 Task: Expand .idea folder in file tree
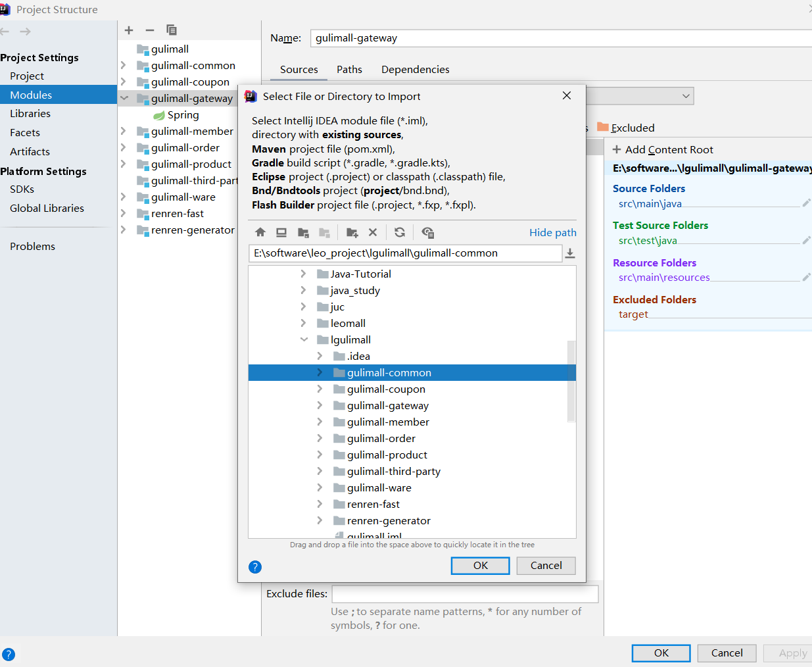320,356
